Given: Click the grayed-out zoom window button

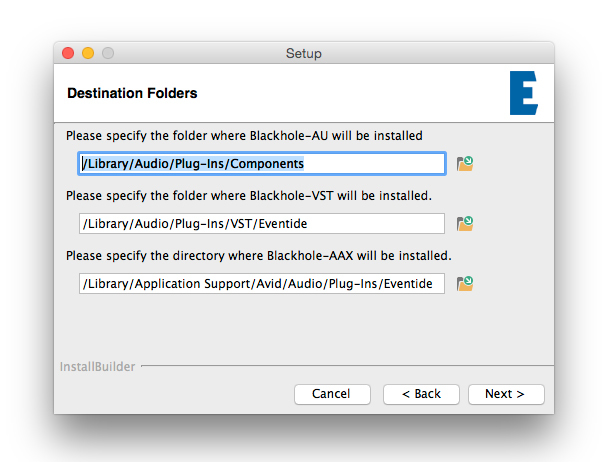Looking at the screenshot, I should coord(108,53).
